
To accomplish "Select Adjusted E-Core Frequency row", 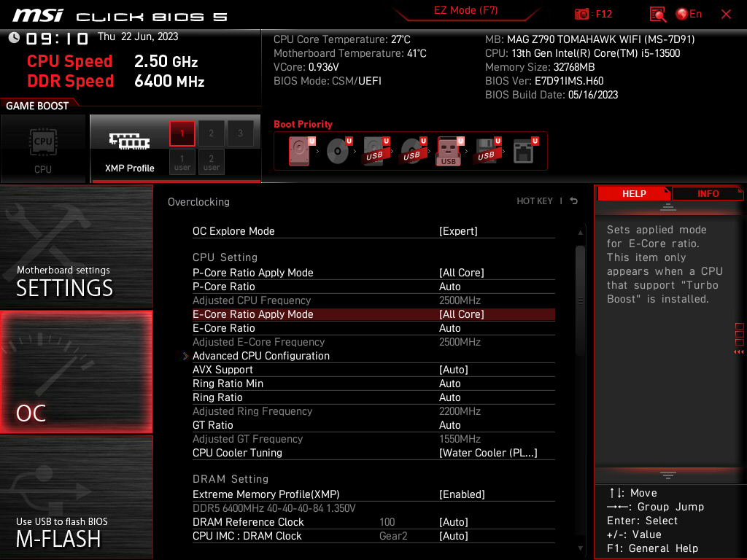I will click(x=373, y=342).
